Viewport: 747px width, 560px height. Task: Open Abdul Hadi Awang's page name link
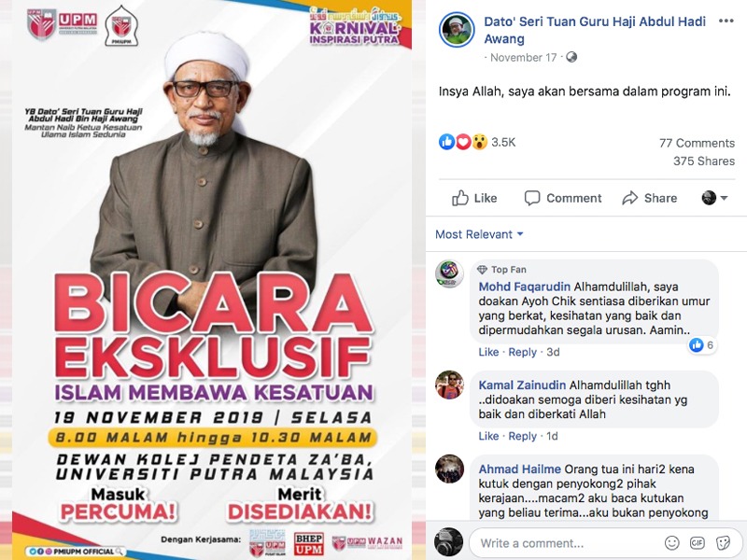click(x=595, y=30)
